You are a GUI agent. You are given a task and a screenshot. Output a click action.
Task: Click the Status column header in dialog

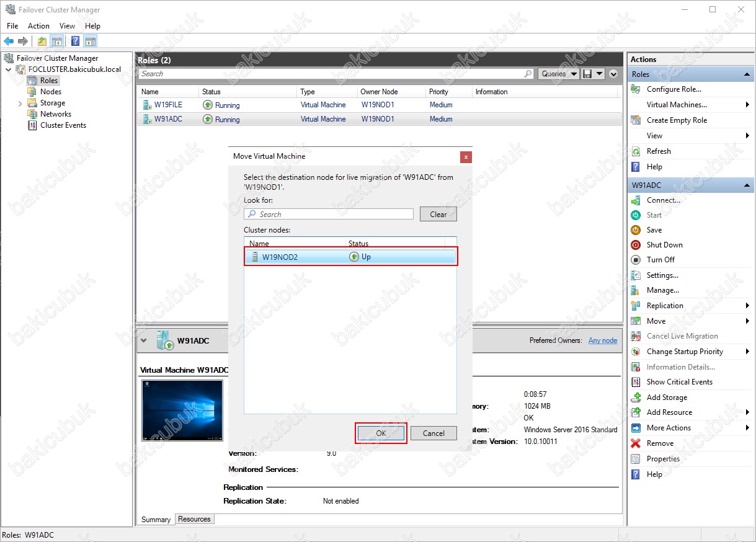click(395, 244)
